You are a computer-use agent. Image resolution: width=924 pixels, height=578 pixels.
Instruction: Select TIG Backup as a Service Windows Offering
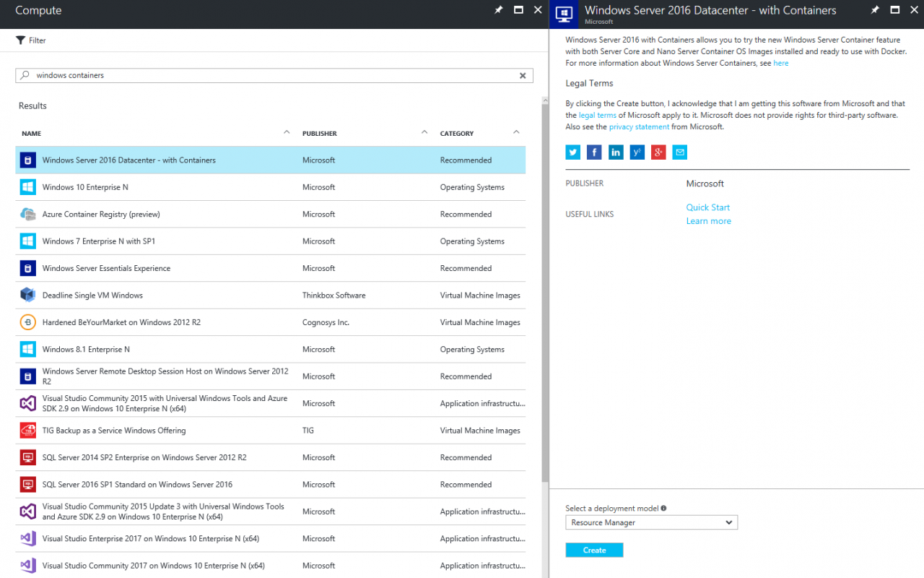[x=114, y=431]
